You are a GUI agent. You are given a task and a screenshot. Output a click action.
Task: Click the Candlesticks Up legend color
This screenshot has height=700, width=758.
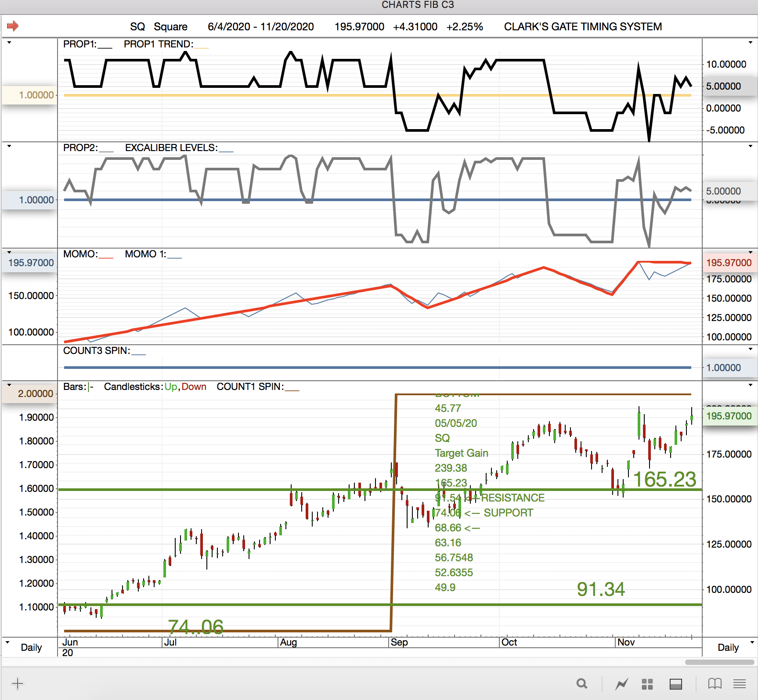[170, 387]
